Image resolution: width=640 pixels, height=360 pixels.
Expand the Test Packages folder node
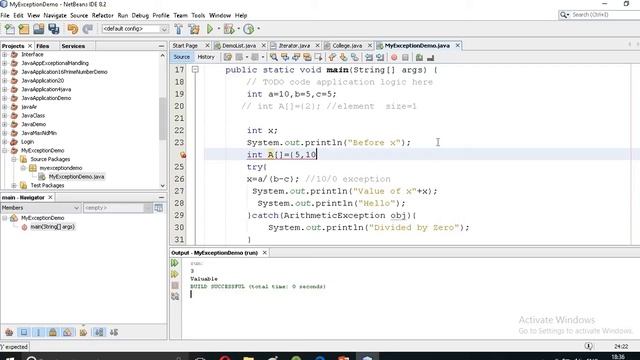pyautogui.click(x=13, y=185)
